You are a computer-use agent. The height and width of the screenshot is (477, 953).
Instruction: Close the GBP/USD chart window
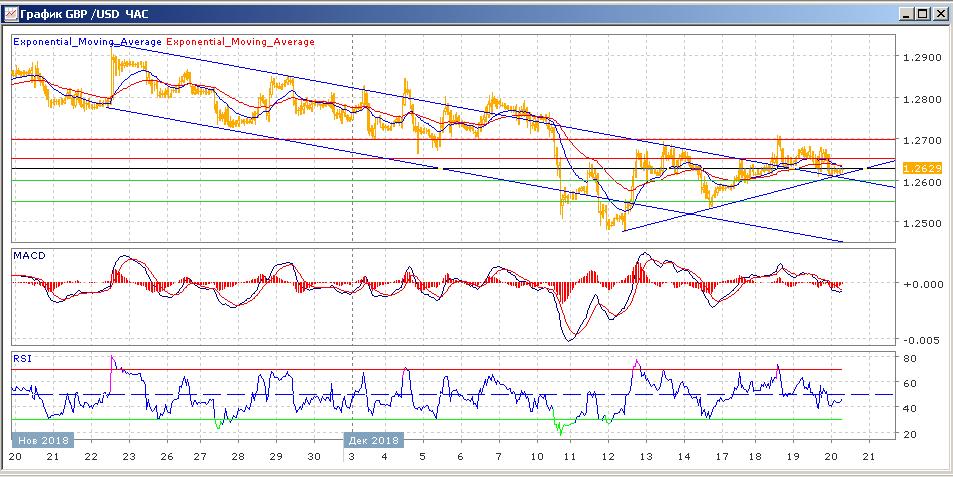click(940, 13)
